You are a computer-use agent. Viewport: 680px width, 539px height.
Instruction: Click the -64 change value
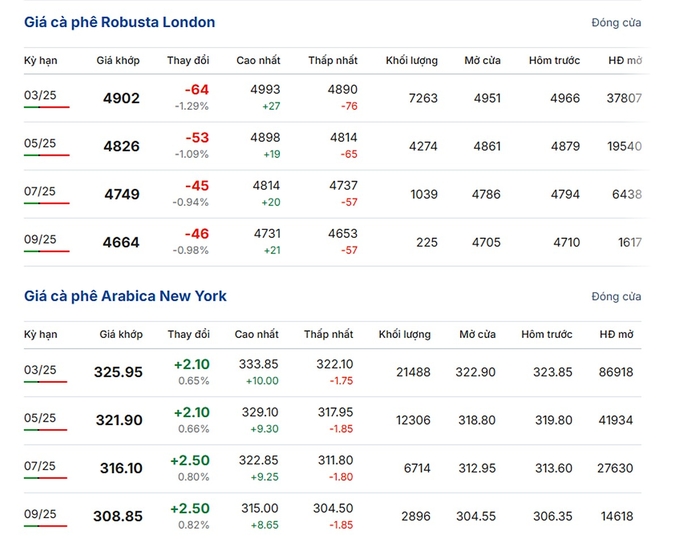197,90
